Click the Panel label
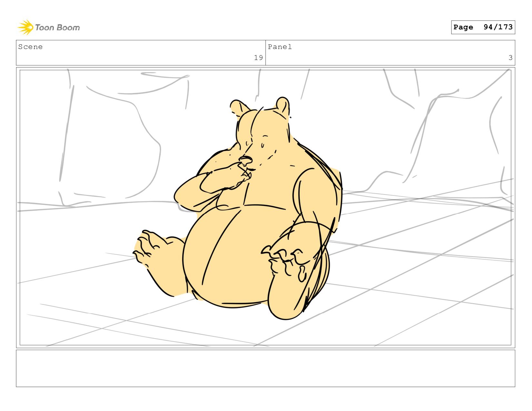The image size is (532, 411). [280, 47]
